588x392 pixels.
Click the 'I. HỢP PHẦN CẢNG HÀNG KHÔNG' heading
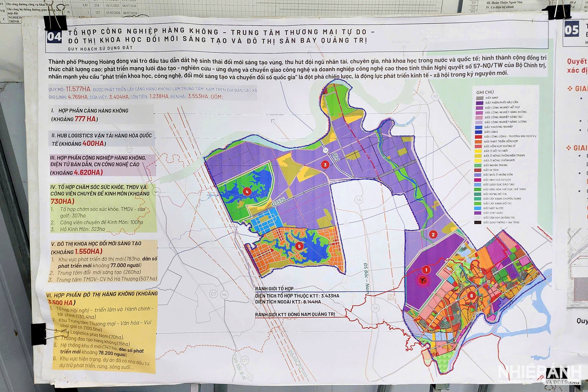[x=90, y=111]
